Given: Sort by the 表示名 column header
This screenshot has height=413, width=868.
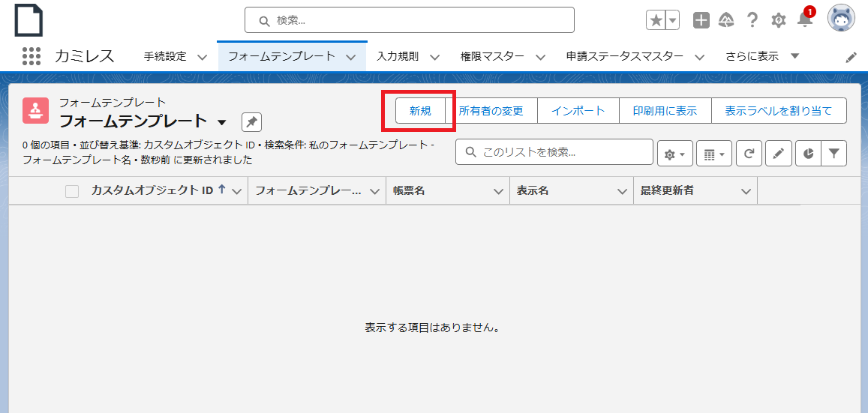Looking at the screenshot, I should click(532, 190).
